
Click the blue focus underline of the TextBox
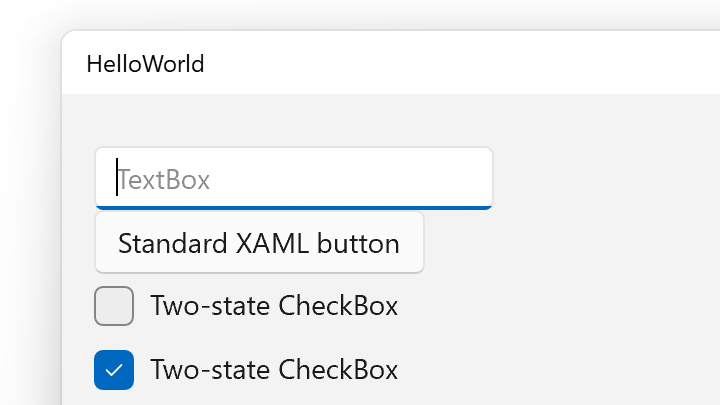293,207
